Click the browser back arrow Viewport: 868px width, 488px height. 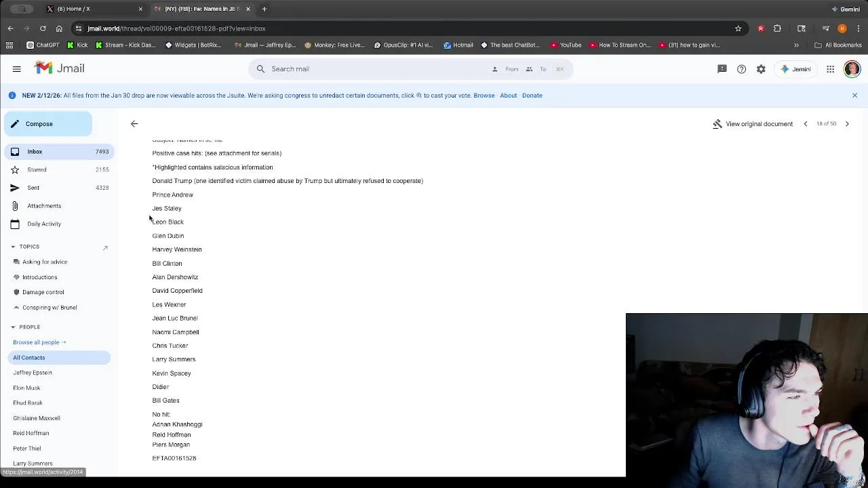pos(10,28)
